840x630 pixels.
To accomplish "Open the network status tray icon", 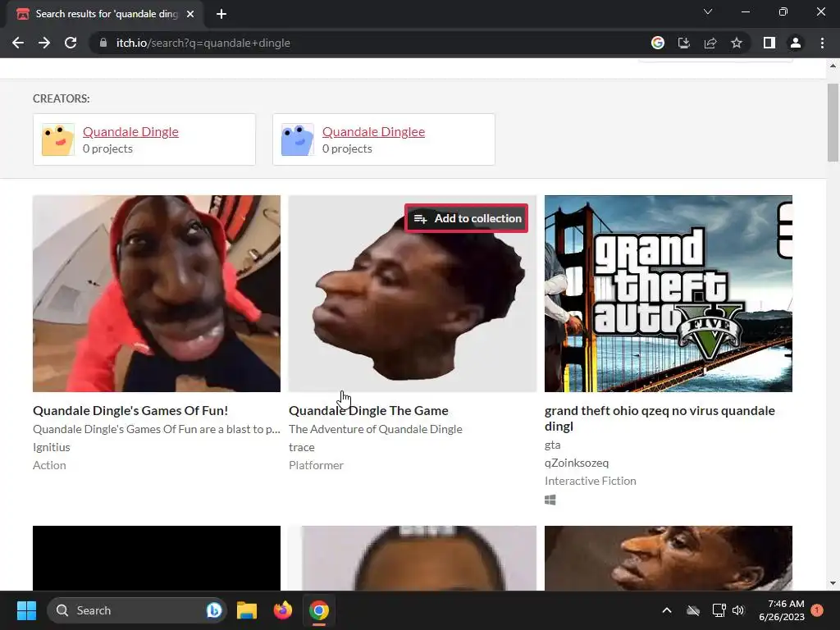I will (719, 610).
